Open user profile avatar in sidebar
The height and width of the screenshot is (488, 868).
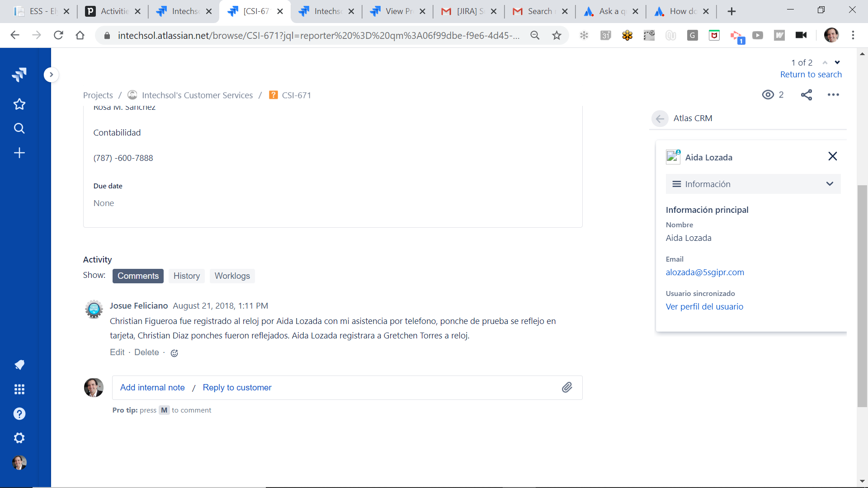[19, 462]
